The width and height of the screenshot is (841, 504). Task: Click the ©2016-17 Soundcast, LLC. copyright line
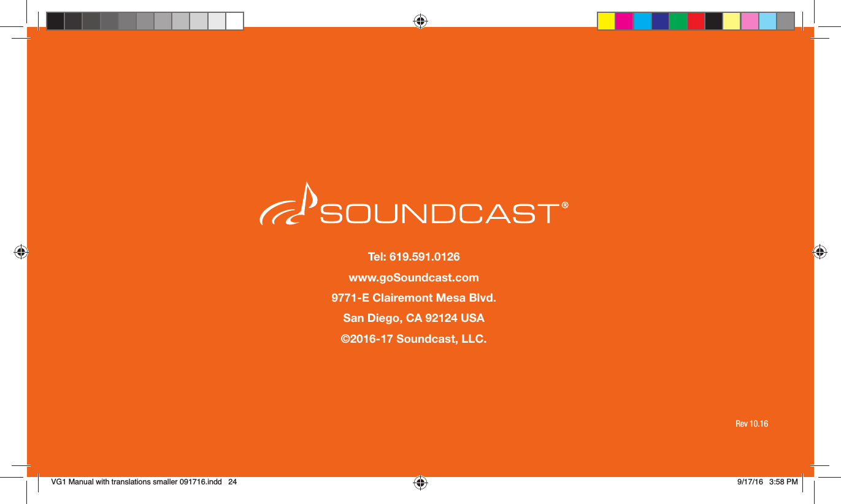point(413,339)
